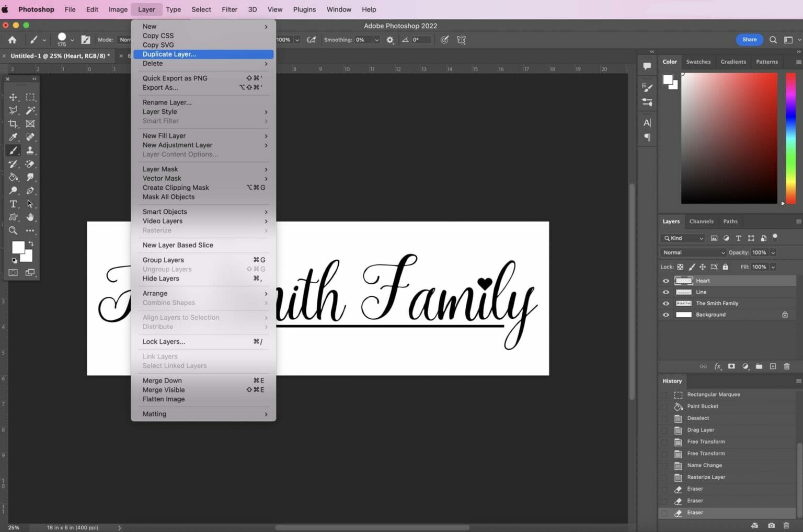Image resolution: width=803 pixels, height=532 pixels.
Task: Open the Opacity percentage dropdown
Action: tap(772, 252)
